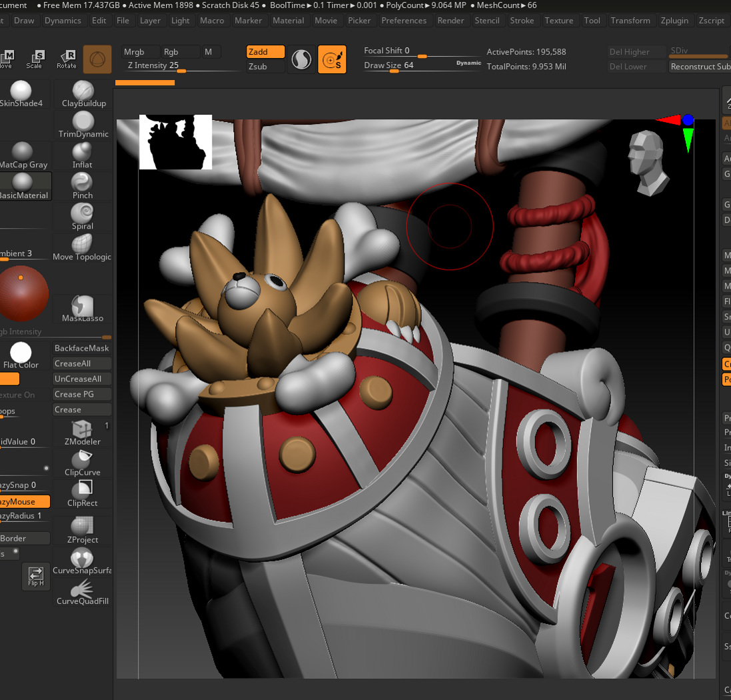Adjust the SDiv slider
Viewport: 731px width, 700px height.
699,52
